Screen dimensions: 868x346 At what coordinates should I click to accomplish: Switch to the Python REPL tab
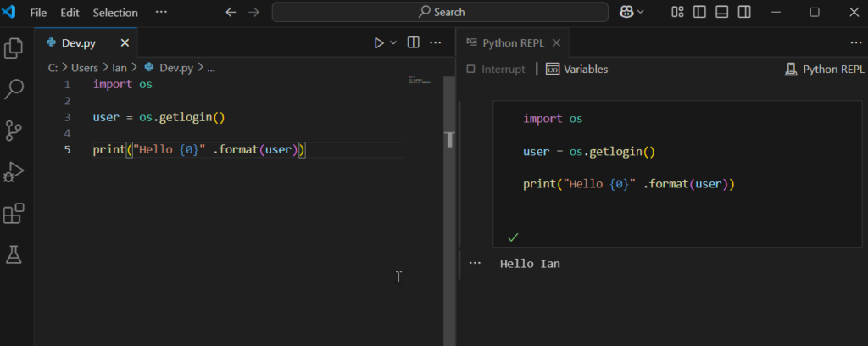515,42
